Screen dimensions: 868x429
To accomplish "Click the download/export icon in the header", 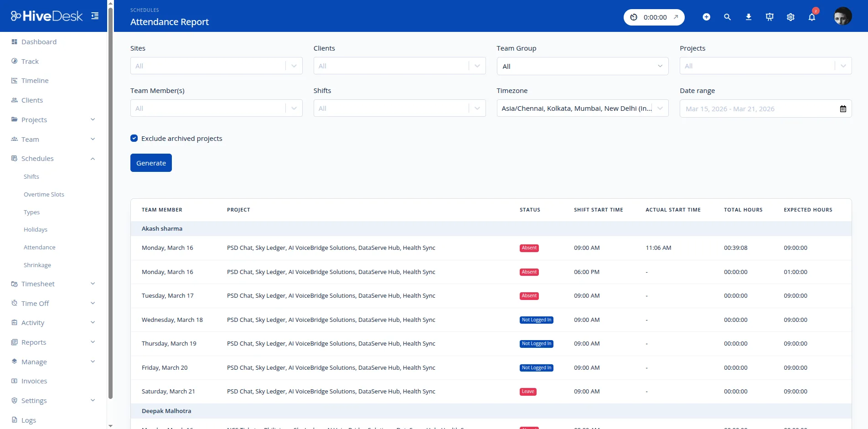I will pyautogui.click(x=748, y=17).
